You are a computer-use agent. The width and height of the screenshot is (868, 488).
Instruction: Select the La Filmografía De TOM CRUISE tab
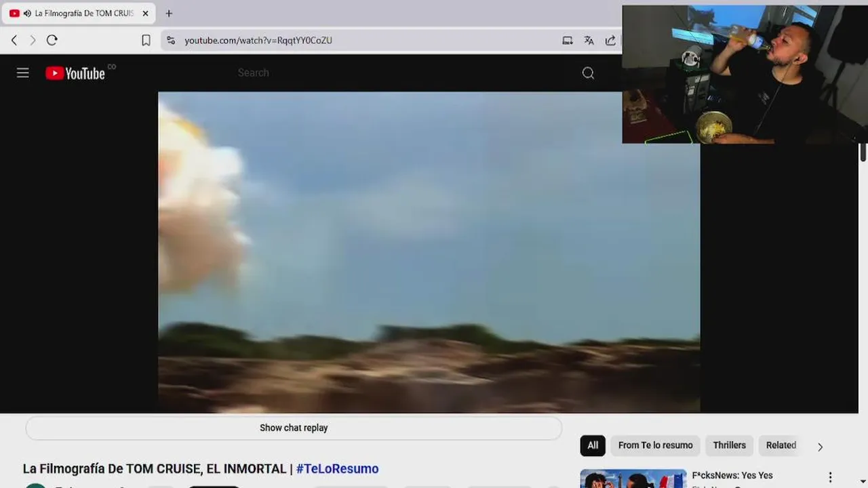click(79, 14)
